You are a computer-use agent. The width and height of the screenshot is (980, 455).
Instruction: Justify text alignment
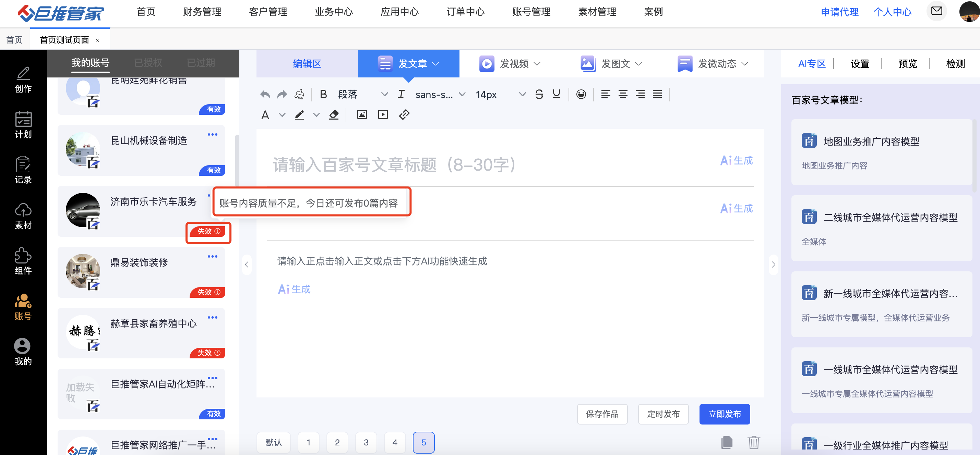tap(657, 94)
